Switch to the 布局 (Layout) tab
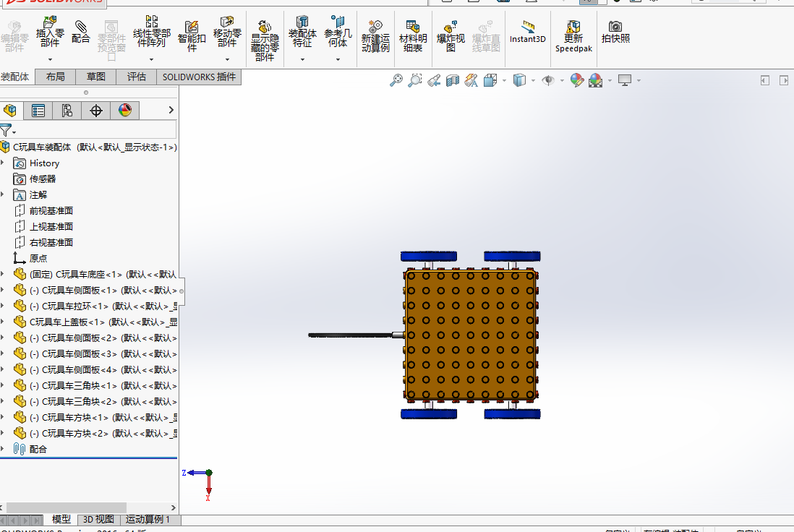The height and width of the screenshot is (532, 794). 55,77
